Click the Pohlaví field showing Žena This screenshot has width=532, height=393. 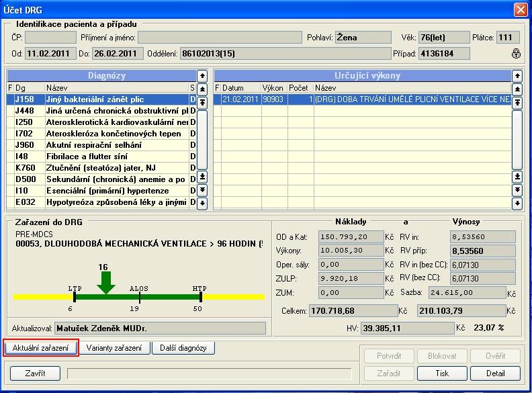click(363, 38)
